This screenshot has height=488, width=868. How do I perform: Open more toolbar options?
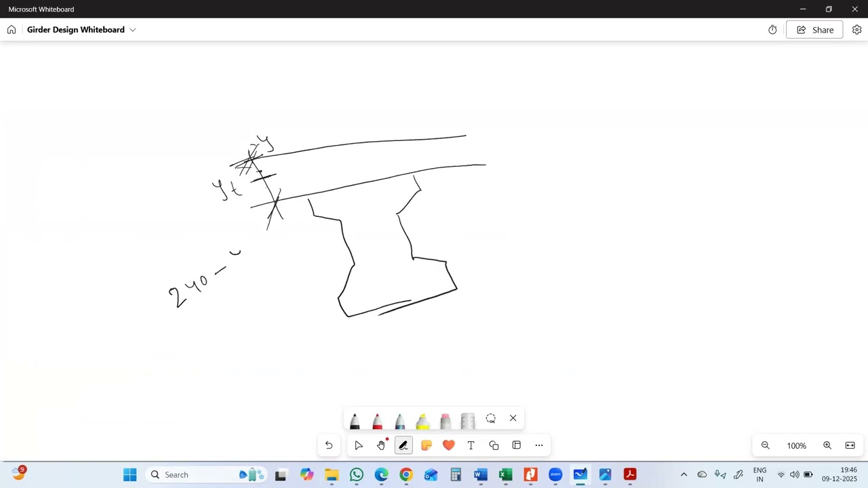point(539,445)
